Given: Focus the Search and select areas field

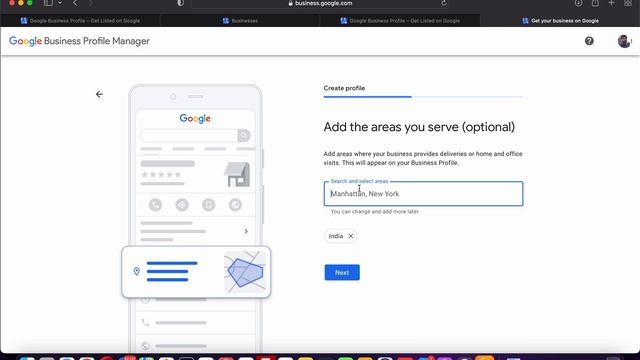Looking at the screenshot, I should point(423,193).
